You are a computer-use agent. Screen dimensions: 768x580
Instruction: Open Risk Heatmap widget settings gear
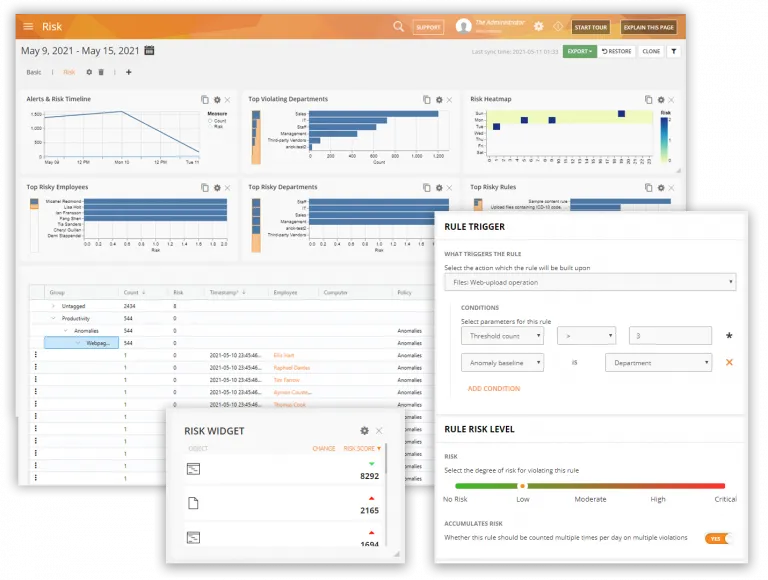coord(661,99)
